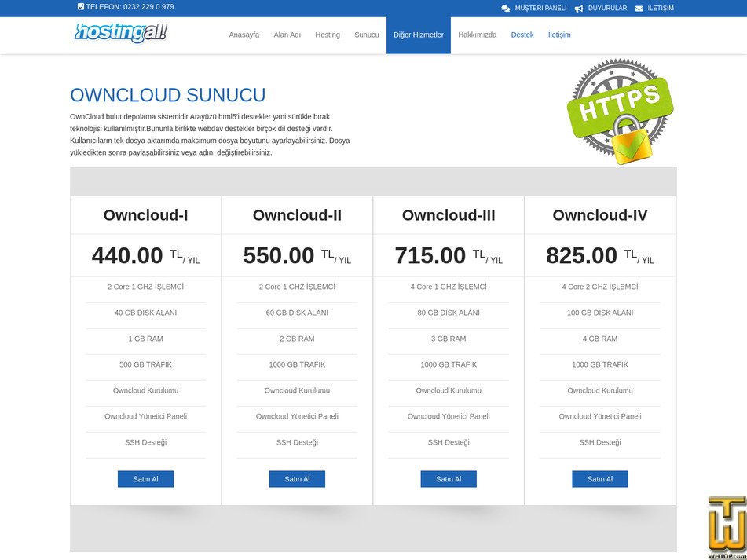
Task: Click Destek in the navigation bar
Action: click(x=522, y=35)
